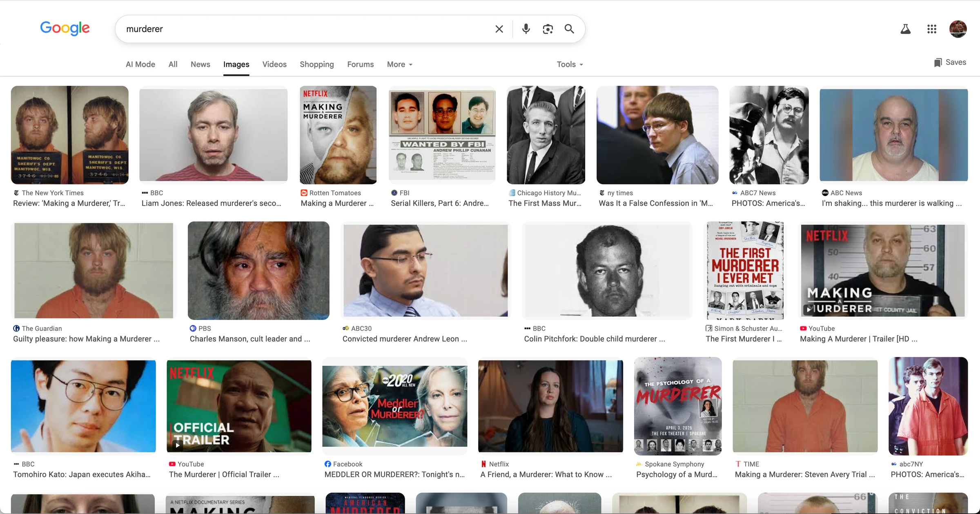980x514 pixels.
Task: Open the TIME orange jumpsuit thumbnail
Action: (805, 406)
